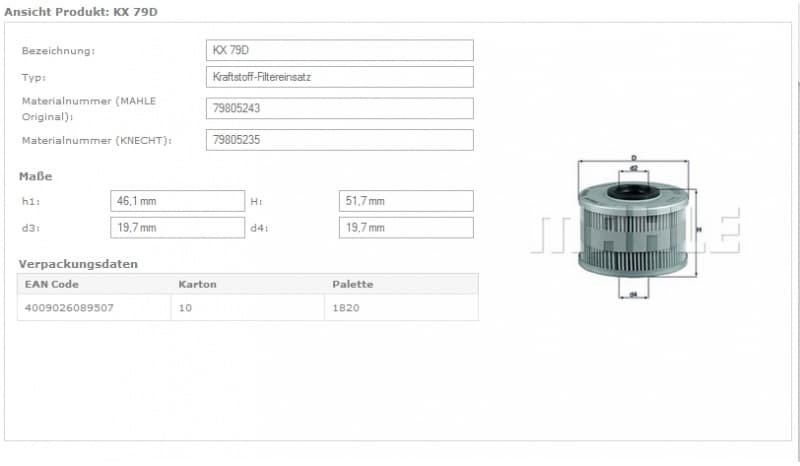The height and width of the screenshot is (466, 800).
Task: Click the d3: label
Action: click(x=31, y=228)
